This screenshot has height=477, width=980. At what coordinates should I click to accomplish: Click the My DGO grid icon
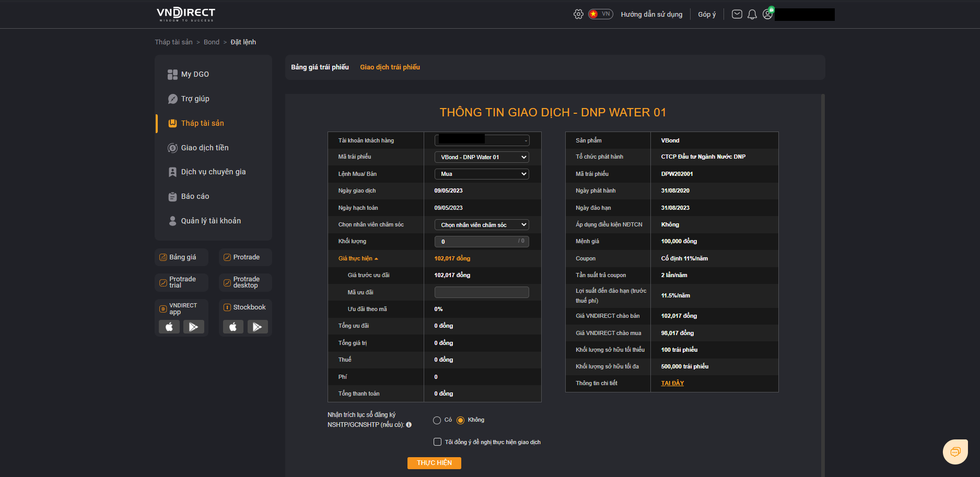[x=172, y=75]
